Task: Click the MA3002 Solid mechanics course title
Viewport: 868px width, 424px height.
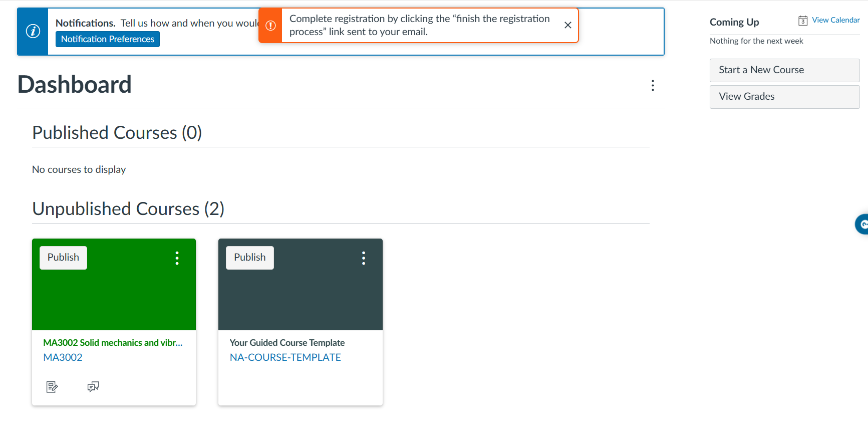Action: (113, 342)
